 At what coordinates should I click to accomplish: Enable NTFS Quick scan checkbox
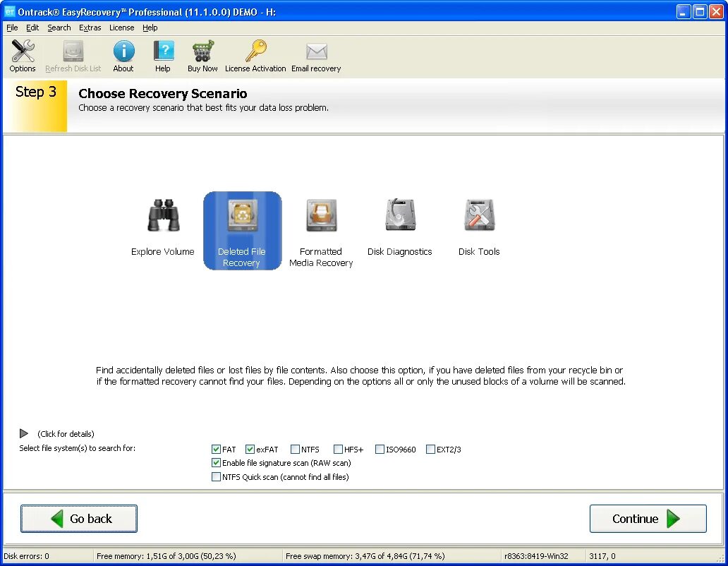(x=216, y=476)
